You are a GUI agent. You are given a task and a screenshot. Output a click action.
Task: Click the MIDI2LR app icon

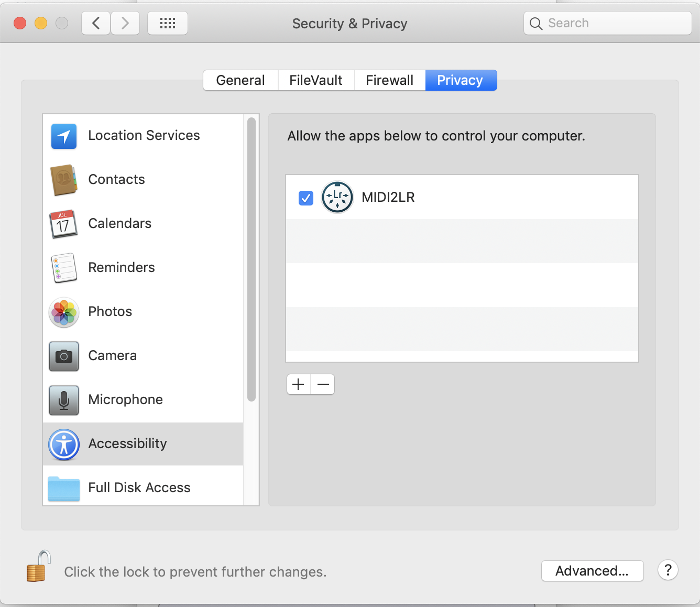[x=337, y=198]
